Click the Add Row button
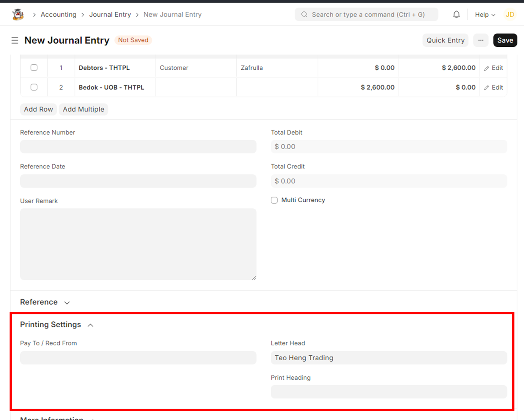 point(38,109)
